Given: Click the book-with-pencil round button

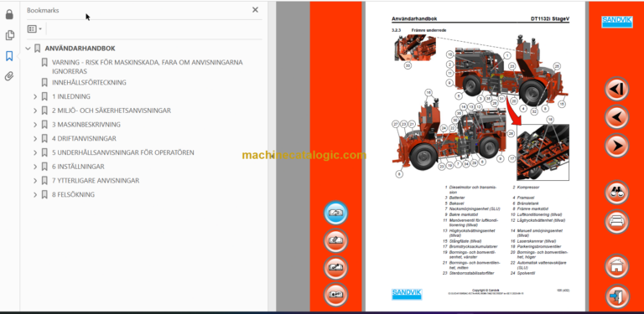Looking at the screenshot, I should pyautogui.click(x=335, y=240).
